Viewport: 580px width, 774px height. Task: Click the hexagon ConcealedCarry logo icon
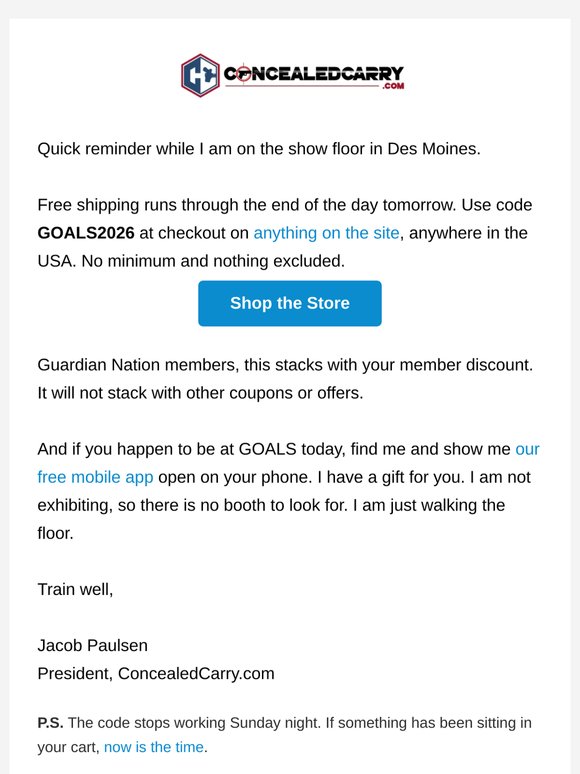(x=200, y=75)
